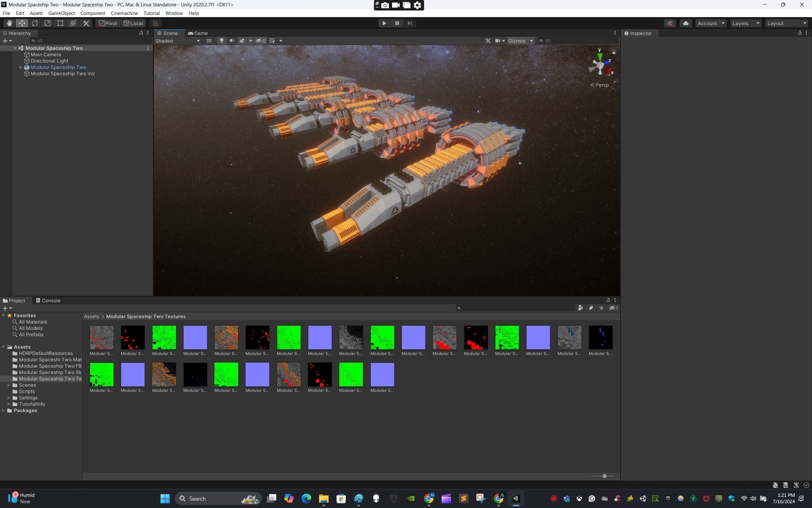Open Project search by type filter
The height and width of the screenshot is (508, 812).
tap(580, 308)
